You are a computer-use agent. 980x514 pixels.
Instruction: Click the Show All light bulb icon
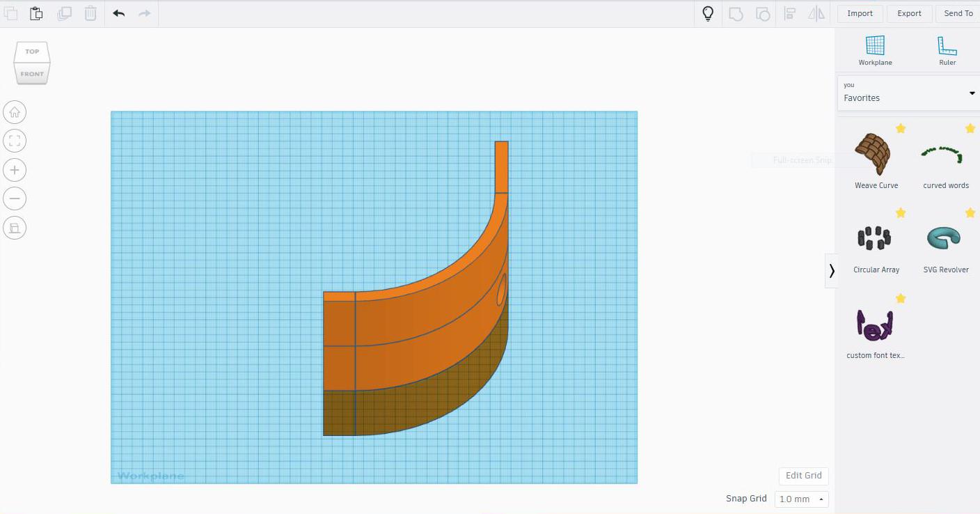(x=708, y=13)
